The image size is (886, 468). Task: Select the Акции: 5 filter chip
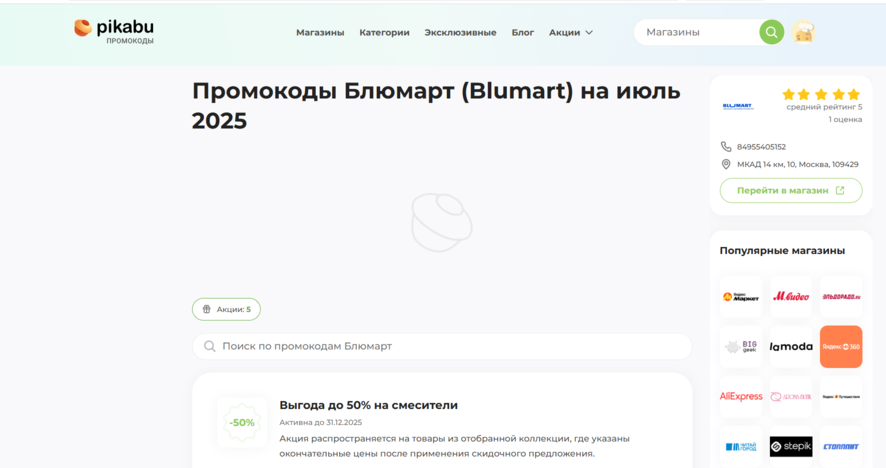click(227, 309)
